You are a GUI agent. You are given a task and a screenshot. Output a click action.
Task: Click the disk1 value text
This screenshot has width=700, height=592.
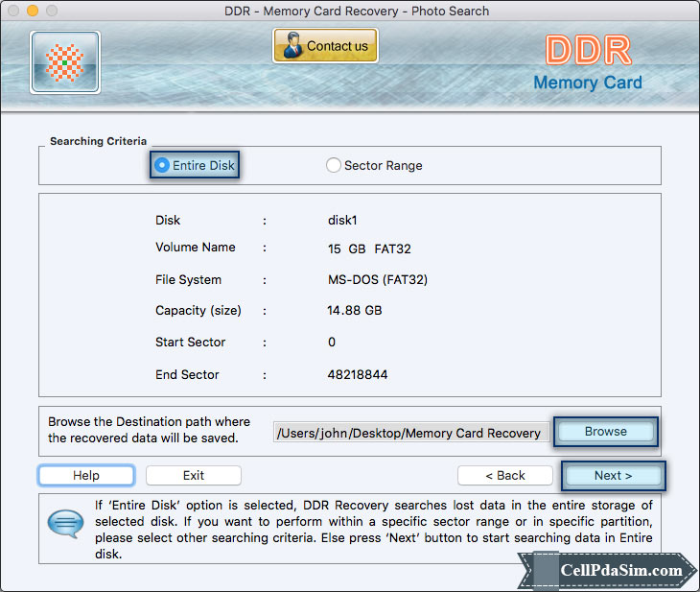tap(342, 221)
